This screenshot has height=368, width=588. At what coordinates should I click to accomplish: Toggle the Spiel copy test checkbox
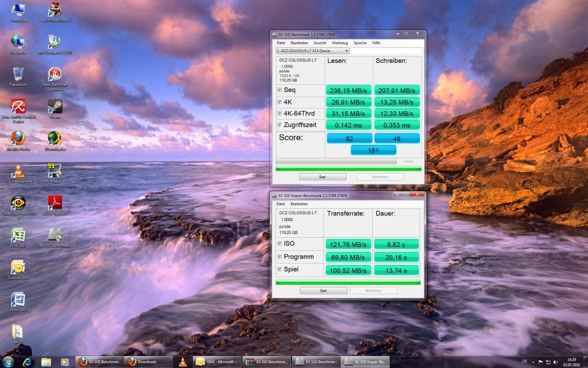click(x=279, y=269)
